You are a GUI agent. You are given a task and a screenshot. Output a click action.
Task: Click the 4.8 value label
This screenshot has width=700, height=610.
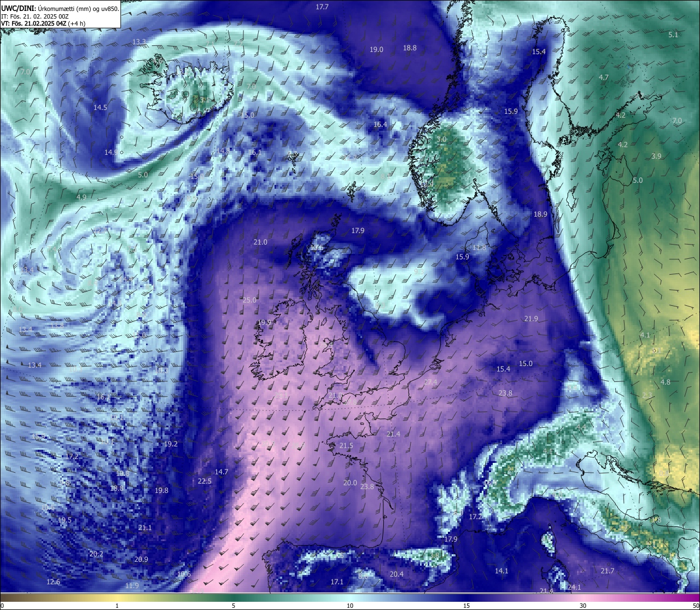pyautogui.click(x=666, y=382)
